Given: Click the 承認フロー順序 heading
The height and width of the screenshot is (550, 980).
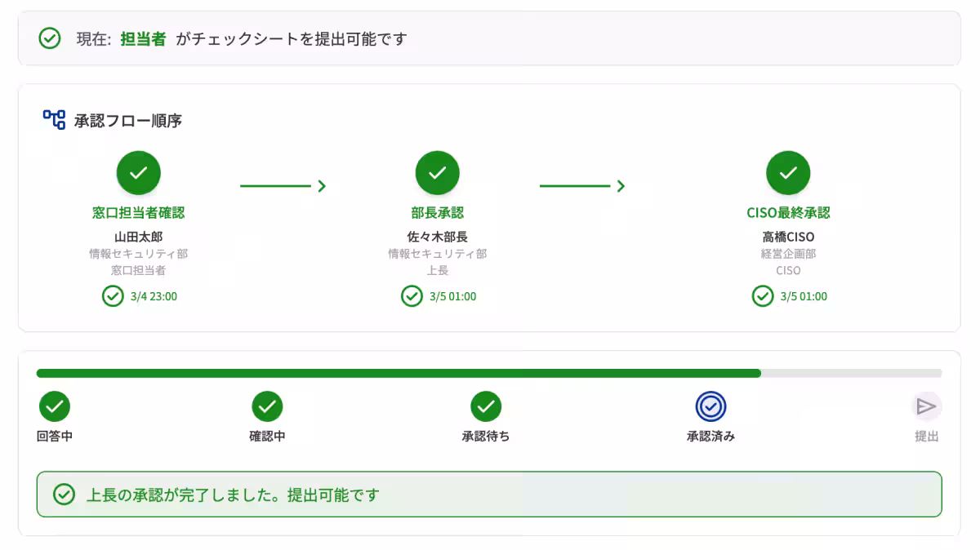Looking at the screenshot, I should pos(128,121).
